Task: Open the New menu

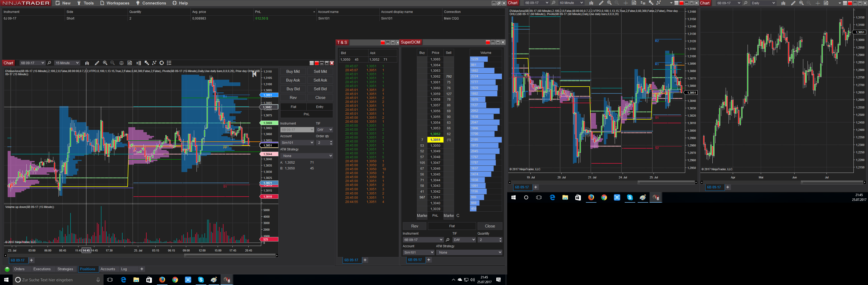Action: pyautogui.click(x=63, y=3)
